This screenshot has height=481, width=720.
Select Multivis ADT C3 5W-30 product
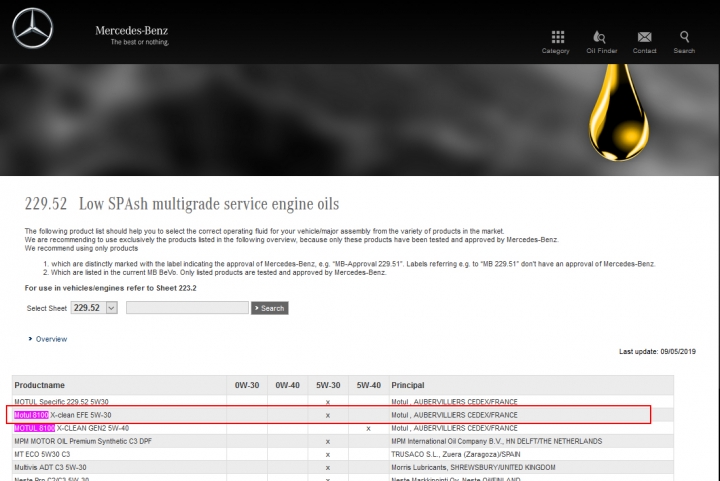(51, 467)
